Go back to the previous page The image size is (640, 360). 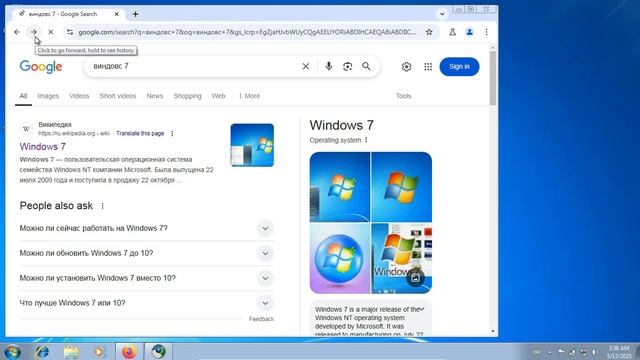(x=17, y=32)
